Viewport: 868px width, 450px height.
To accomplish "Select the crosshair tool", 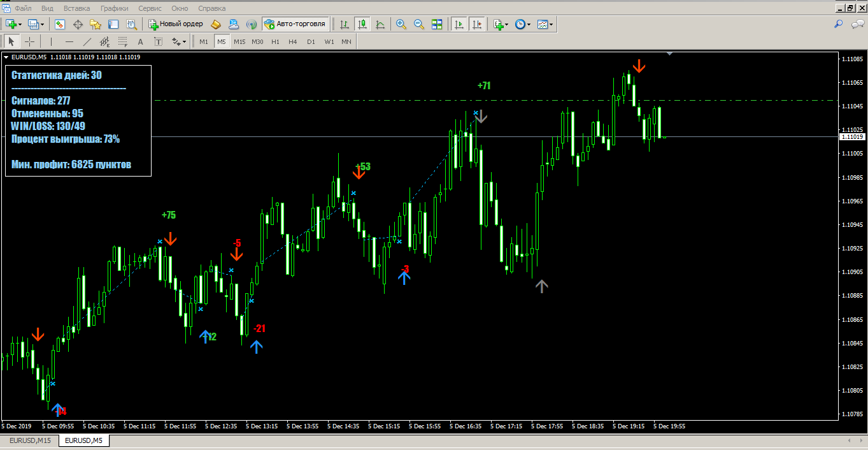I will pos(29,42).
